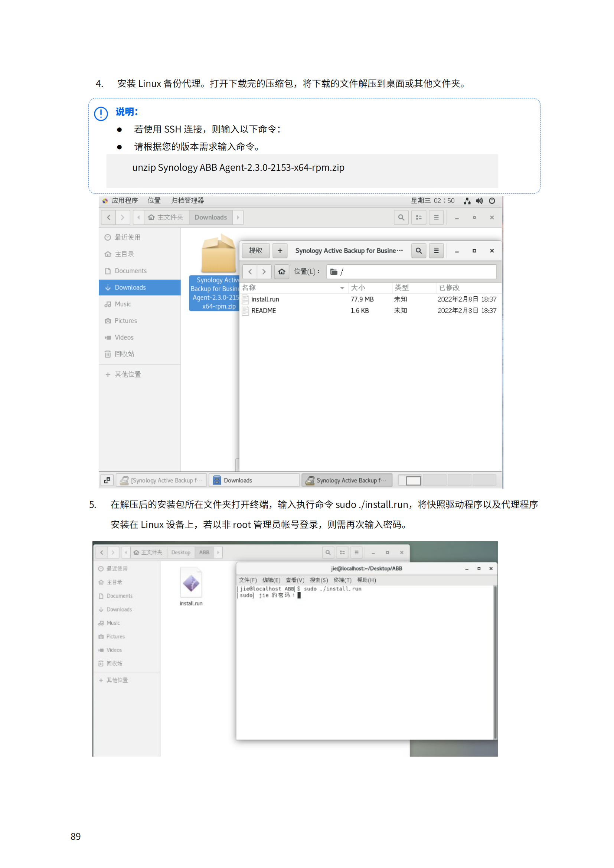Click the 位置(L) location input field
The image size is (614, 868).
pyautogui.click(x=411, y=272)
